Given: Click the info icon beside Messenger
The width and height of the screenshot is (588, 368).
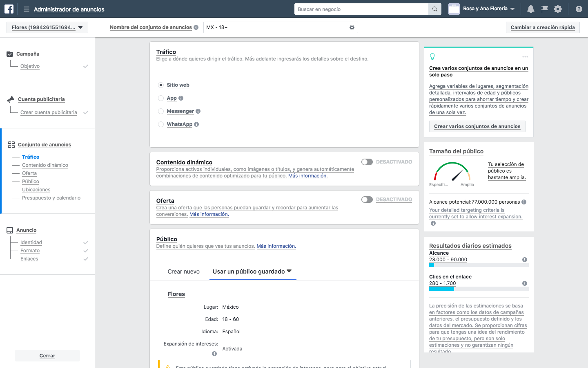Looking at the screenshot, I should 198,111.
